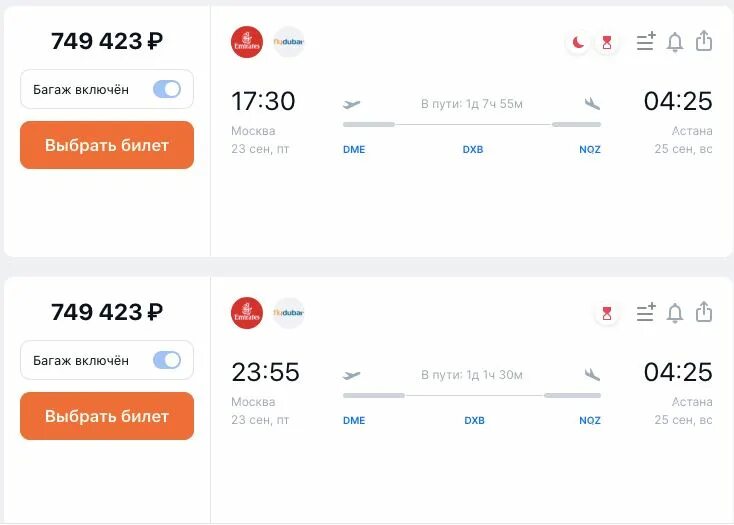Click flydubai logo on first ticket
This screenshot has width=734, height=525.
click(x=289, y=42)
